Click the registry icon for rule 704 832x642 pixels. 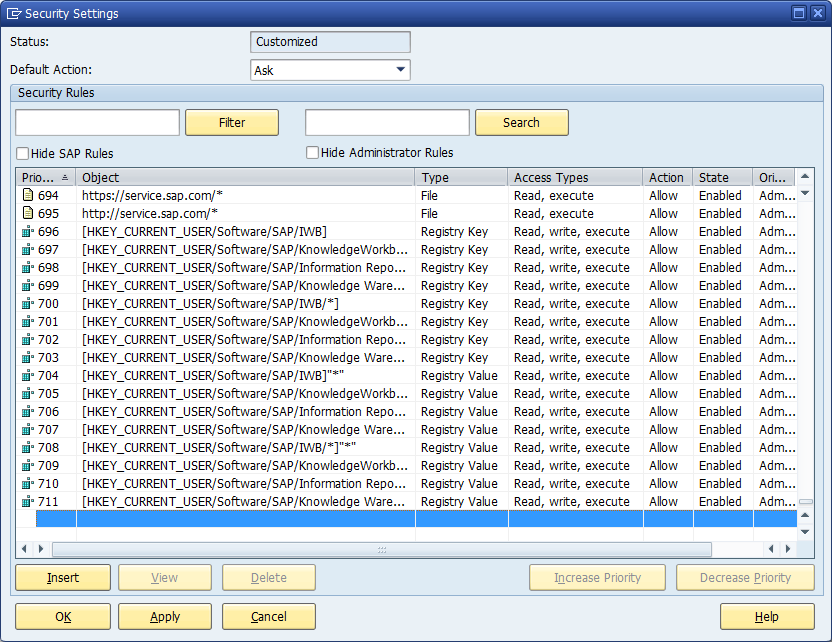pyautogui.click(x=28, y=376)
